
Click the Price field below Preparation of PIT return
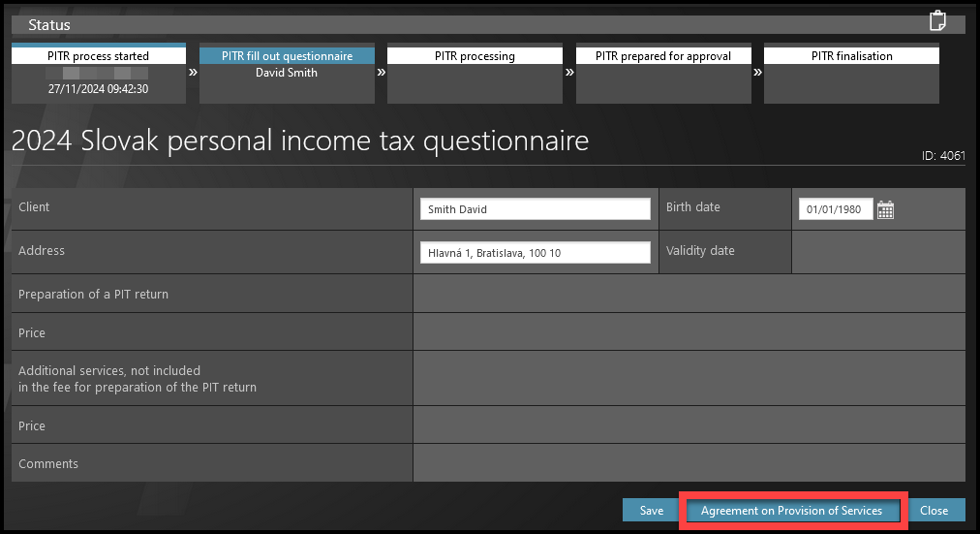tap(689, 332)
